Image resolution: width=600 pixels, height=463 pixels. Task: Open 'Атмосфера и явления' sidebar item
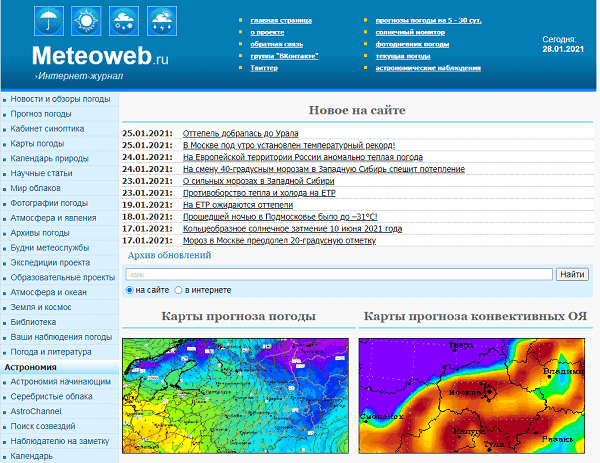(53, 218)
